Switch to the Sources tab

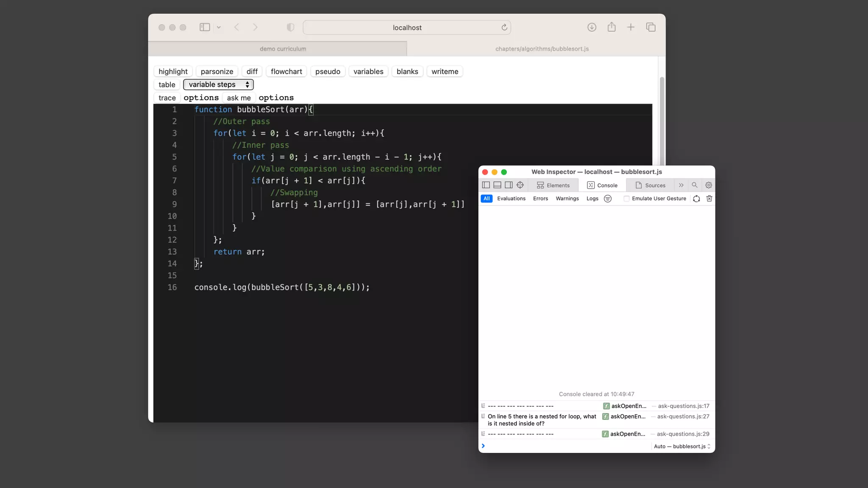pos(650,185)
